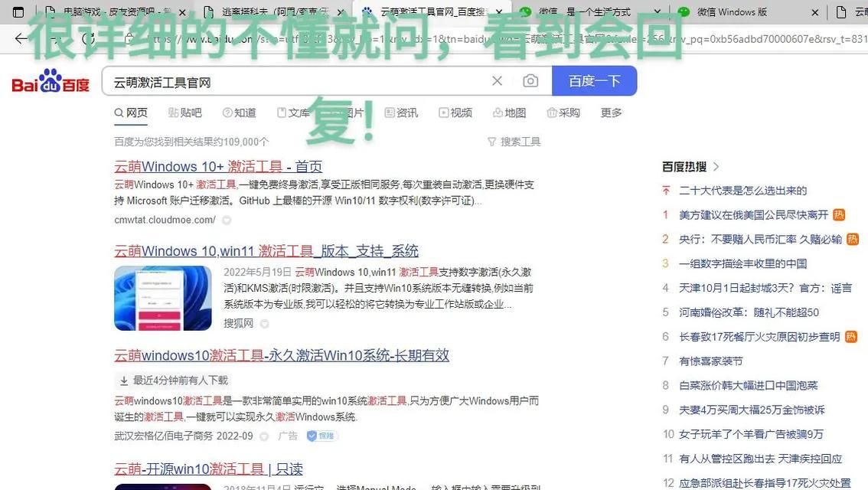868x490 pixels.
Task: Open the tab actions menu icon
Action: (x=18, y=11)
